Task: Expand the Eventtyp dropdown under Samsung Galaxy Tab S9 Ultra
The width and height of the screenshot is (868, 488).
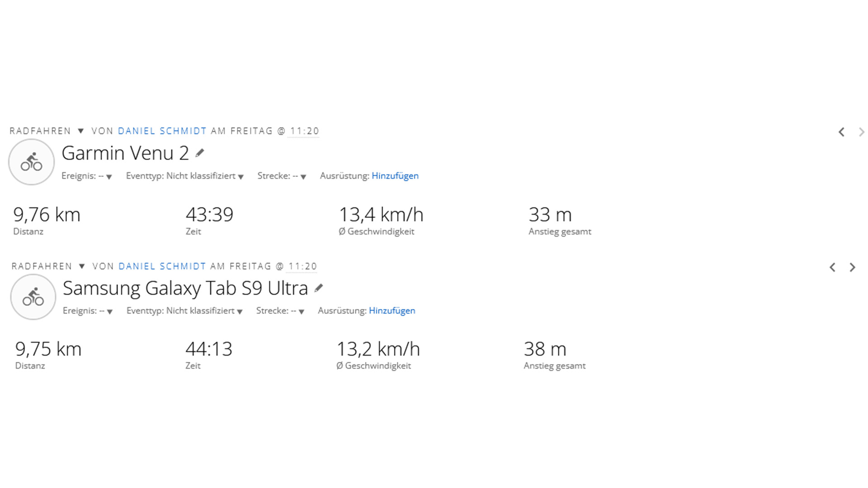Action: 184,311
